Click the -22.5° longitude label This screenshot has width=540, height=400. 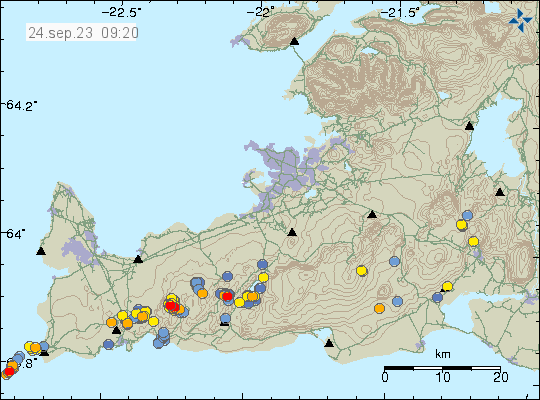pyautogui.click(x=122, y=13)
